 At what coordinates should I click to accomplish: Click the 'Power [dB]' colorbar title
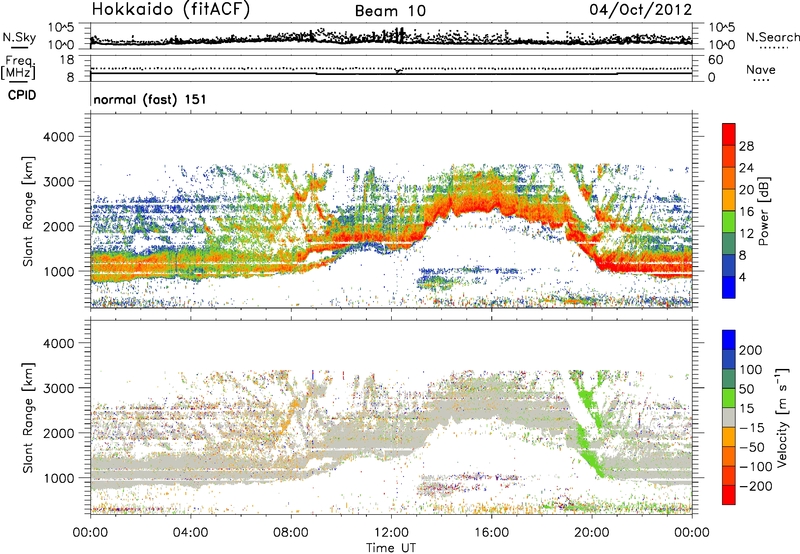tap(763, 211)
